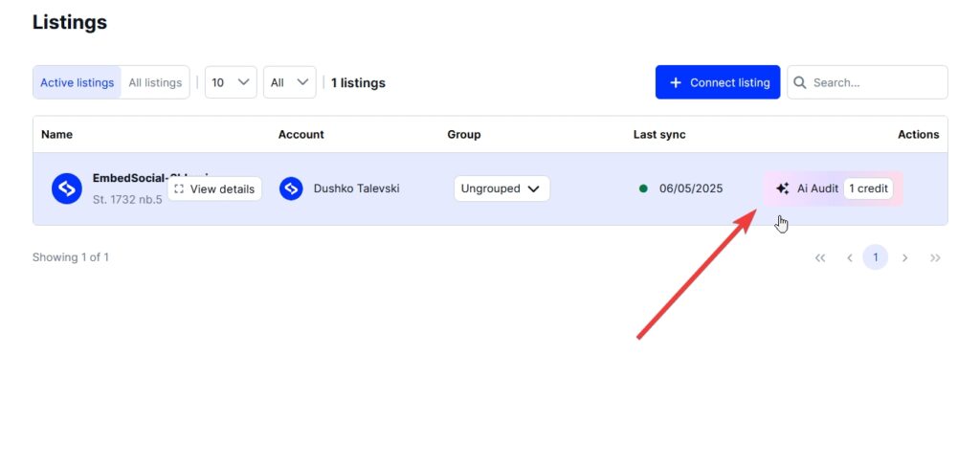This screenshot has height=466, width=980.
Task: Click the EmbedSocial listing logo icon
Action: click(67, 189)
